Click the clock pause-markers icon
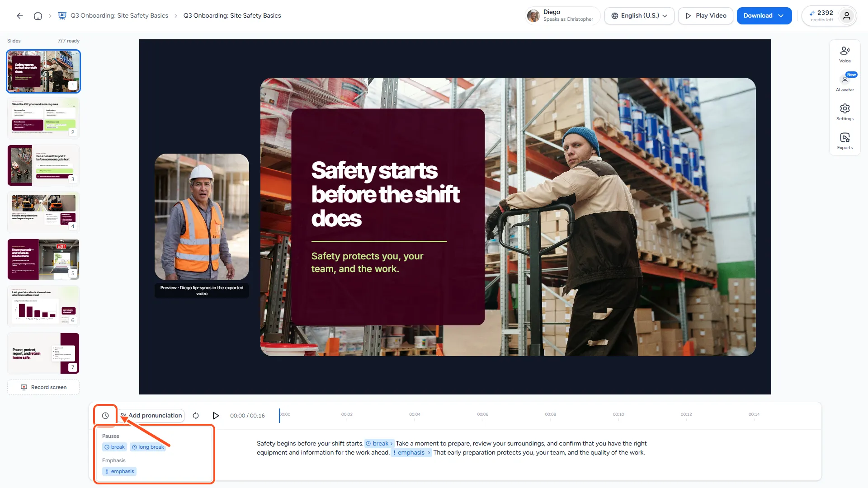This screenshot has height=488, width=868. (105, 416)
